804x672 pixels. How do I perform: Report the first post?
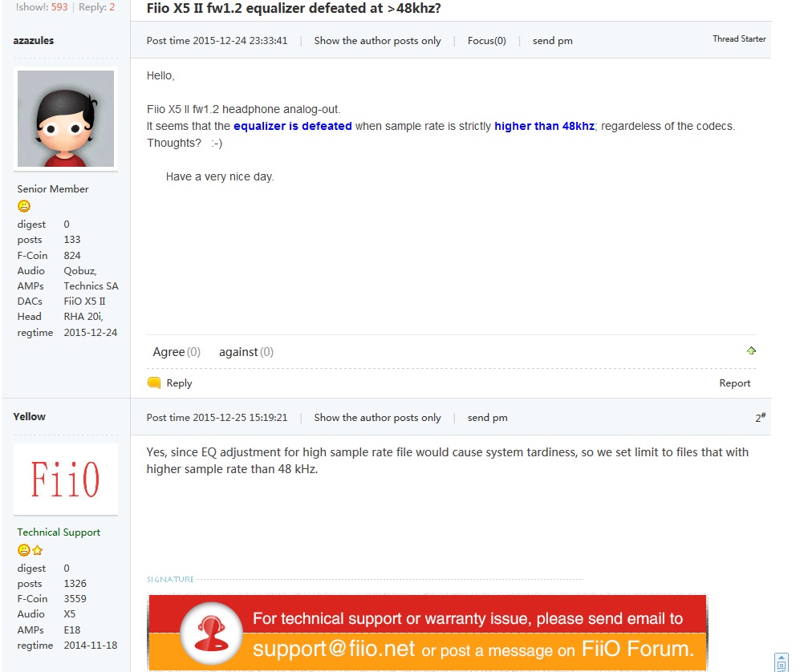click(x=734, y=383)
